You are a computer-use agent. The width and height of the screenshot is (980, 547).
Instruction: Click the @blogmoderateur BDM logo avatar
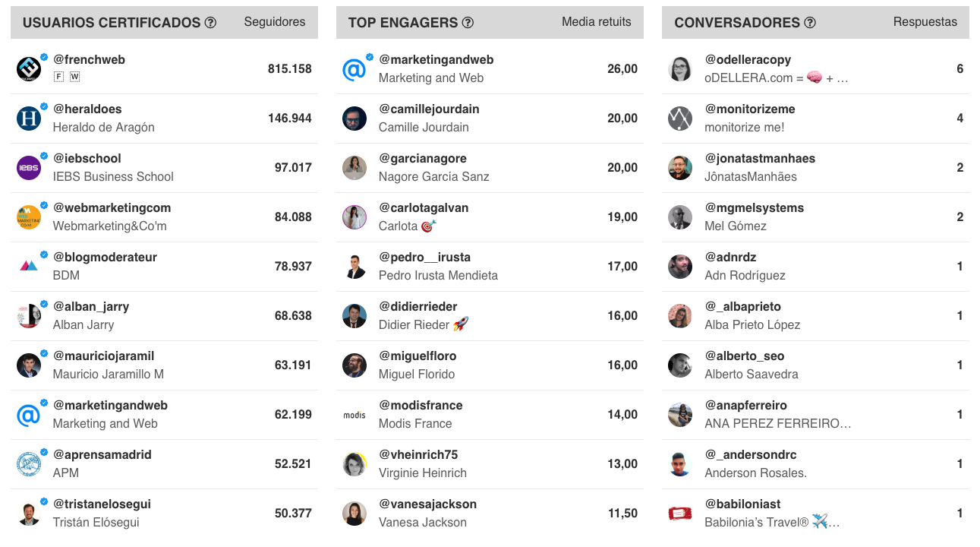pyautogui.click(x=29, y=267)
